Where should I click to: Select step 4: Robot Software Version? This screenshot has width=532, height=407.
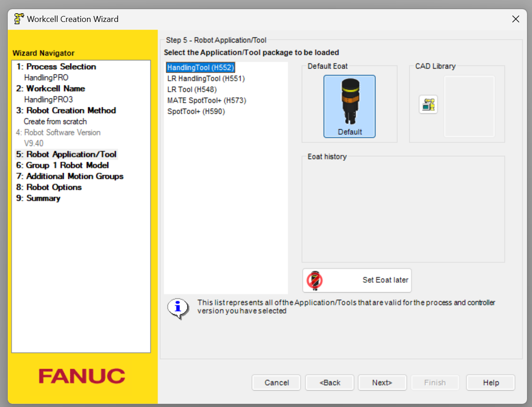[58, 132]
